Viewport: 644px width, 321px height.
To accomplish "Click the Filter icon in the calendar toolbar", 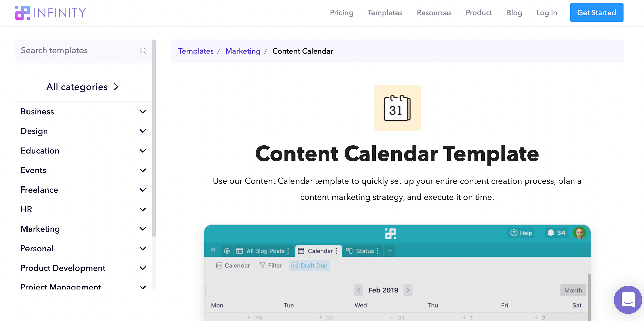I will [262, 265].
